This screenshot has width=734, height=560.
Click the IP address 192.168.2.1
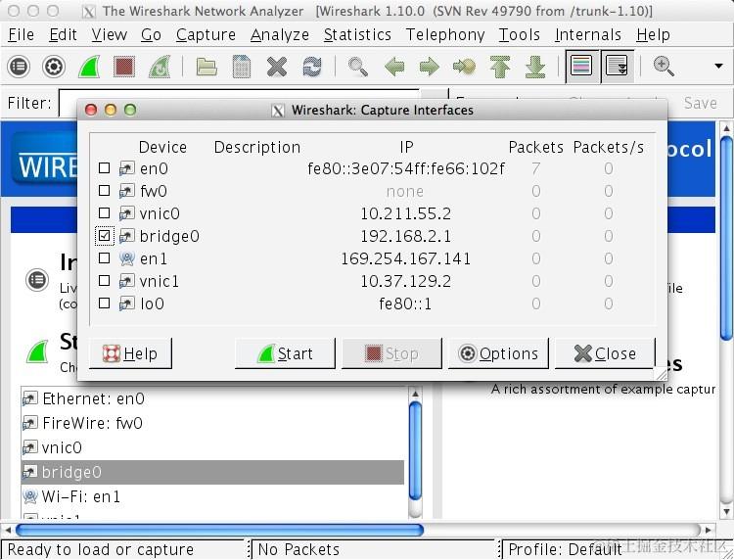click(405, 236)
